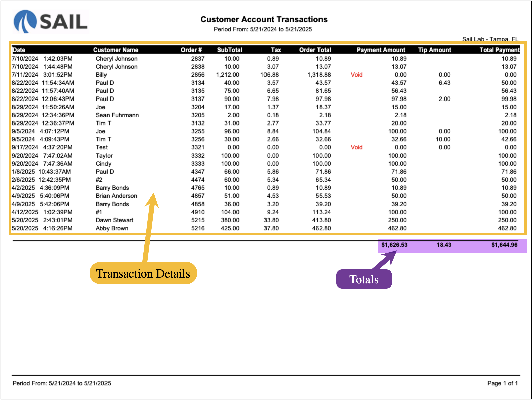
Task: Click order number 2837
Action: [198, 59]
